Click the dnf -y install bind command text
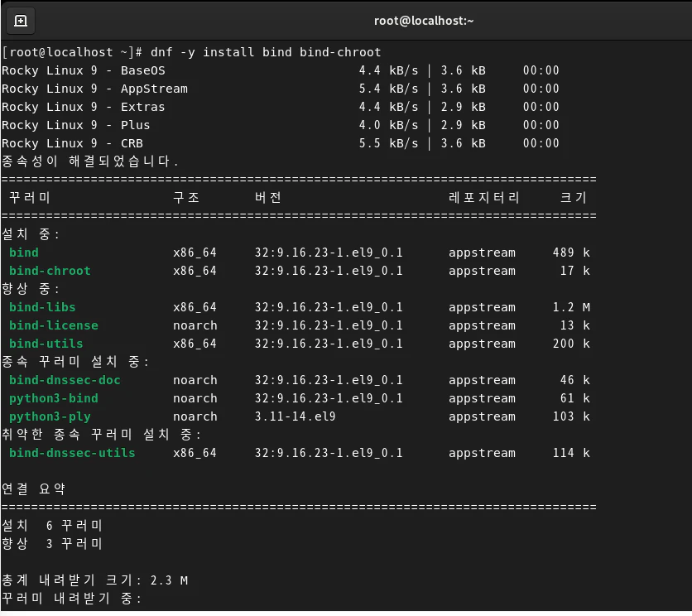The width and height of the screenshot is (692, 616). (266, 52)
